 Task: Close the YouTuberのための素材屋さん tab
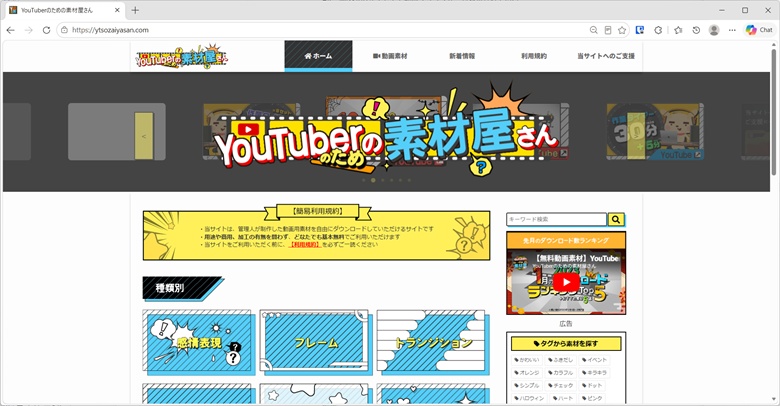click(x=117, y=10)
